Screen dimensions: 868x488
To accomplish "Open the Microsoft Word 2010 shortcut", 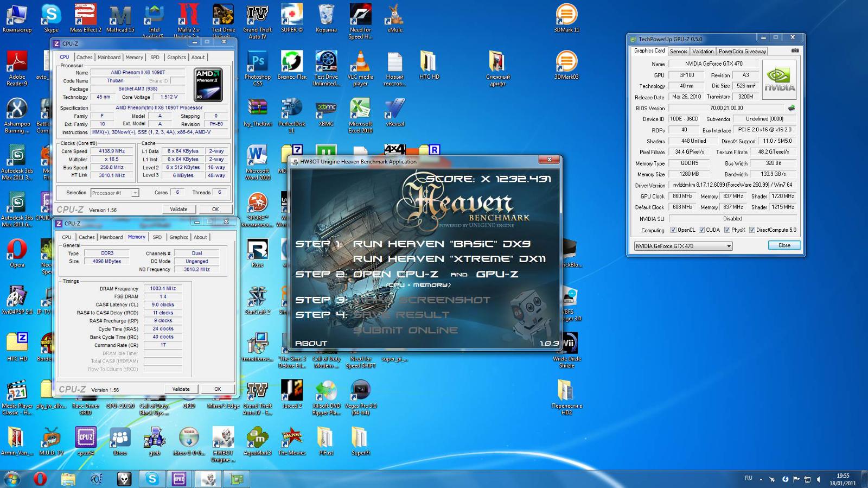I will click(x=258, y=162).
